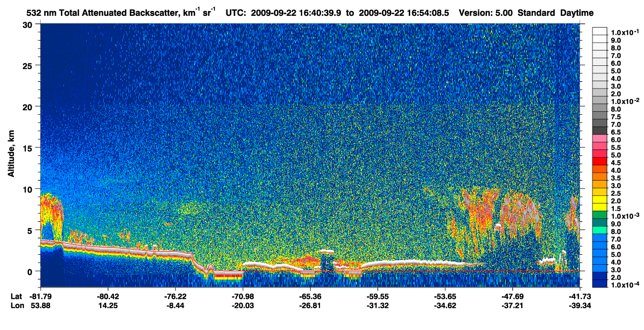644x330 pixels.
Task: Pick the pink swatch between 6.0 and 6.5
Action: tap(600, 138)
